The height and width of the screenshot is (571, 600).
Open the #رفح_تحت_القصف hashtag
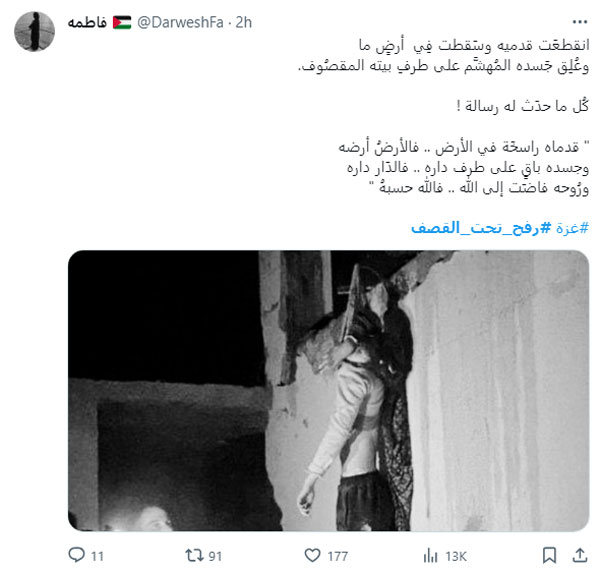(481, 228)
